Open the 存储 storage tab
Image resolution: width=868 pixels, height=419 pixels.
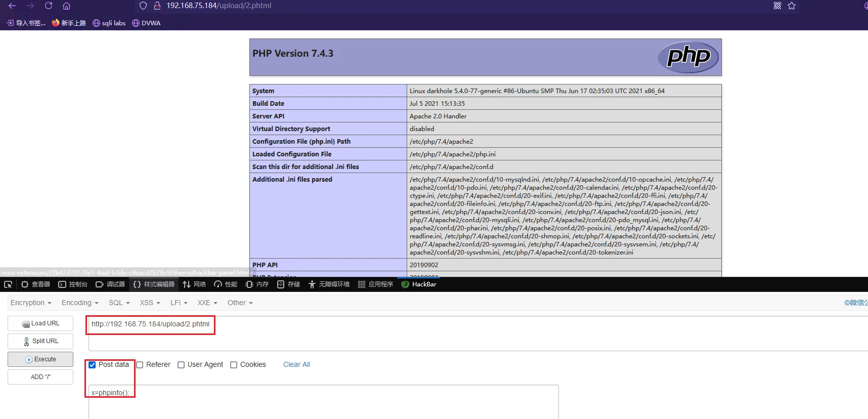[x=288, y=284]
